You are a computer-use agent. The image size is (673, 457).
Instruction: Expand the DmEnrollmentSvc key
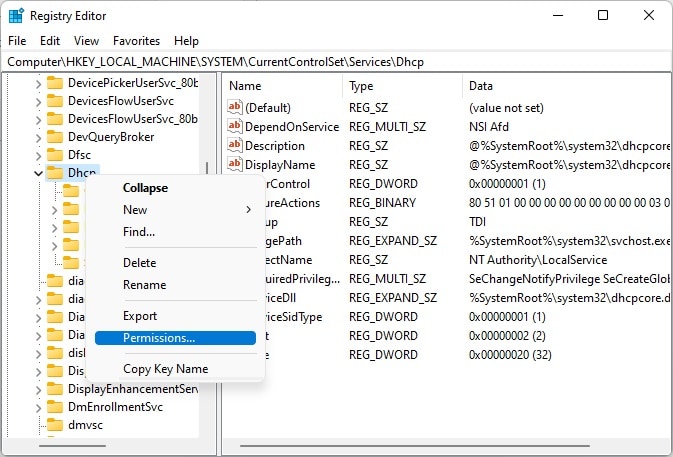point(39,408)
